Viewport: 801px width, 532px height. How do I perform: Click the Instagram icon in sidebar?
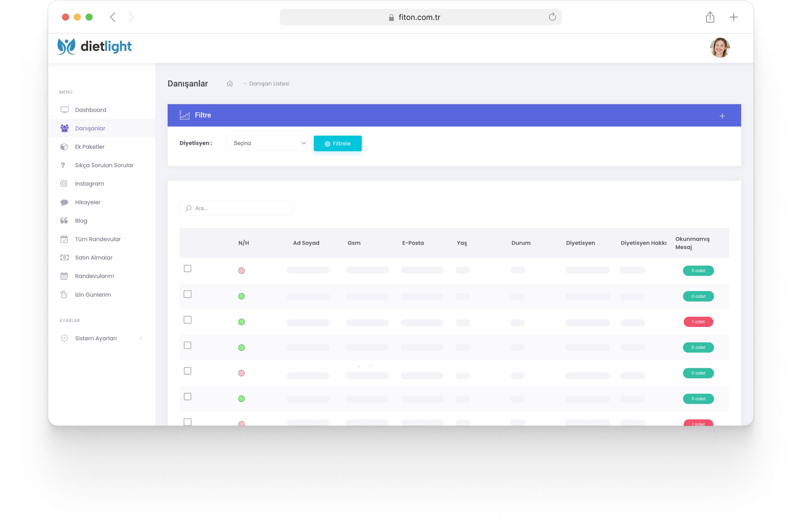click(64, 184)
